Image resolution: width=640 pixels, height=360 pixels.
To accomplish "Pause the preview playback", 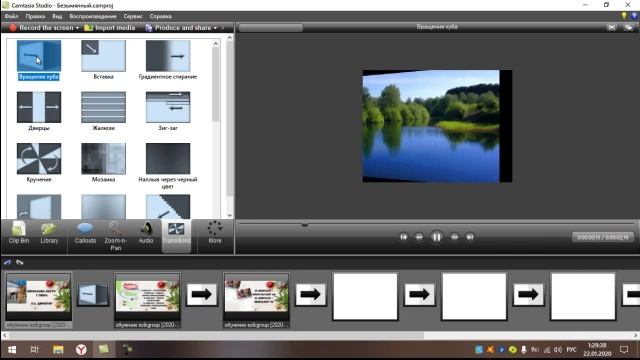I will point(436,237).
